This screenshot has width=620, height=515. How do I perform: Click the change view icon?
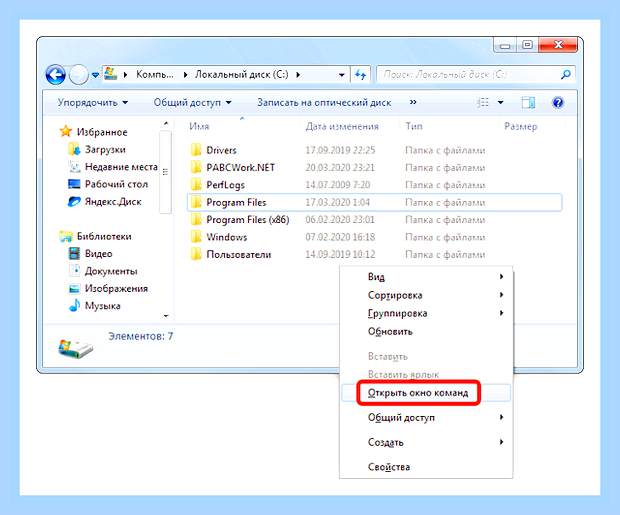click(482, 103)
